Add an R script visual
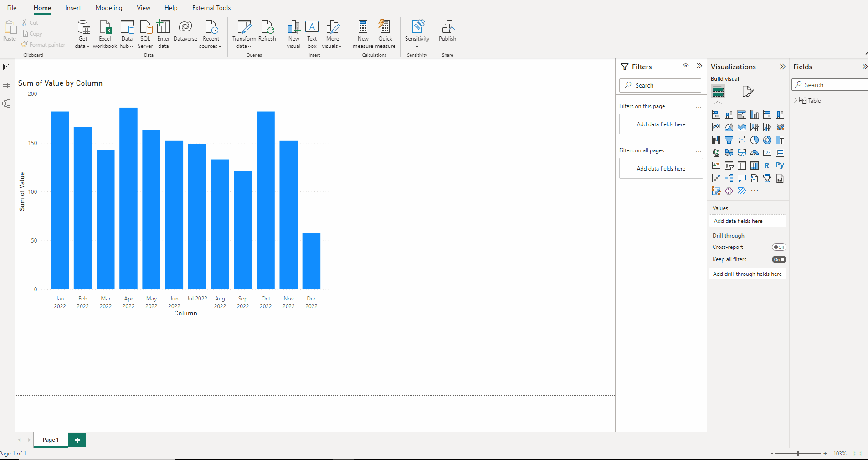The height and width of the screenshot is (460, 868). tap(767, 165)
